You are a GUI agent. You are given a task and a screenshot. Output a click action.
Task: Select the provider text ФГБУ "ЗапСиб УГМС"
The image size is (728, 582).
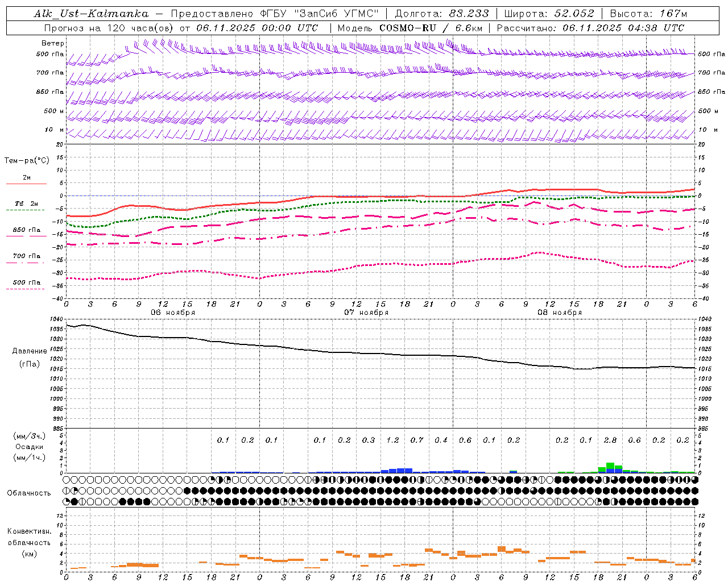pos(320,14)
